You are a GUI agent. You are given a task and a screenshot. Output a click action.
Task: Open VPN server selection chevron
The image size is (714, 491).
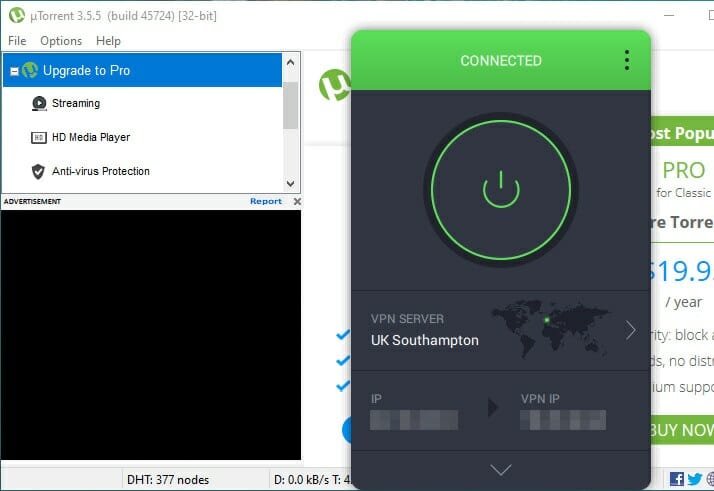631,330
